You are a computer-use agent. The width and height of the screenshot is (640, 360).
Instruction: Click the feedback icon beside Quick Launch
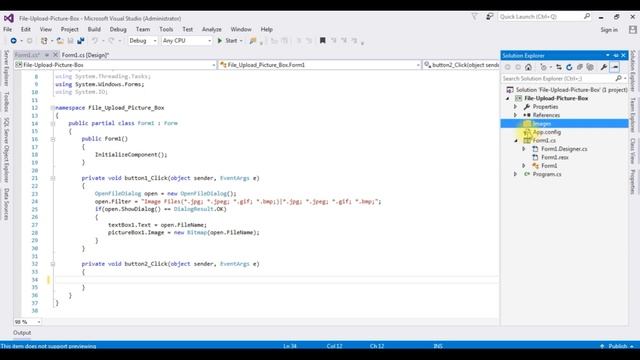click(x=489, y=17)
